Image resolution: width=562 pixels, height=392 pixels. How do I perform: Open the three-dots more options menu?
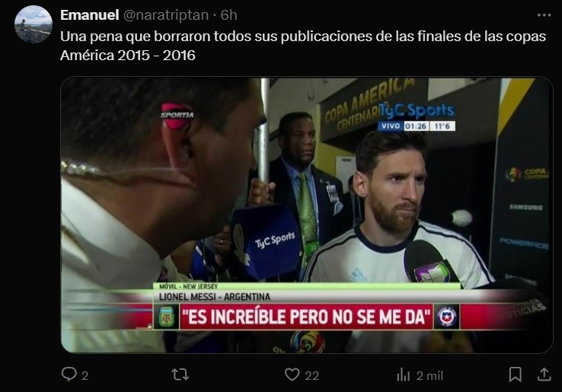544,15
